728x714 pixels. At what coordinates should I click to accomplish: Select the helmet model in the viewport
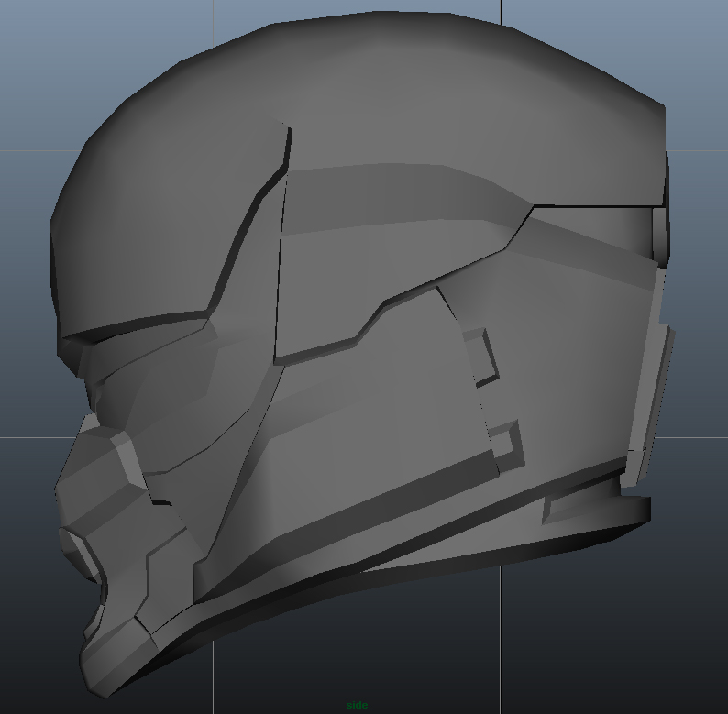[362, 353]
